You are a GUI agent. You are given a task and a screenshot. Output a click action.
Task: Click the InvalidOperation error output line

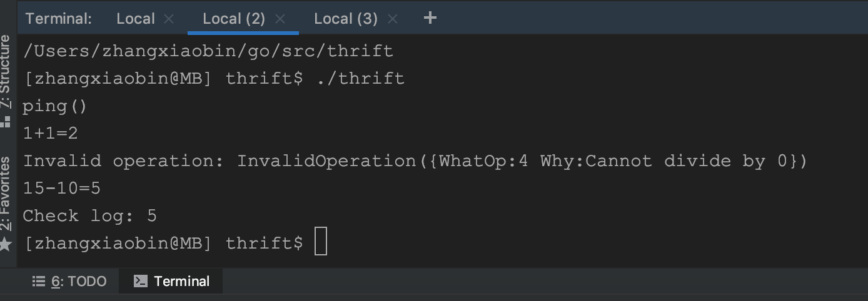(x=415, y=161)
